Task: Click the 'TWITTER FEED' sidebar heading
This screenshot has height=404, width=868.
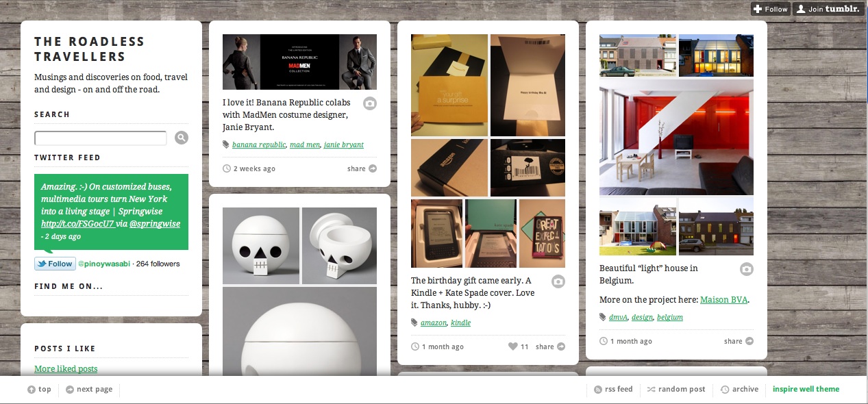Action: tap(67, 157)
